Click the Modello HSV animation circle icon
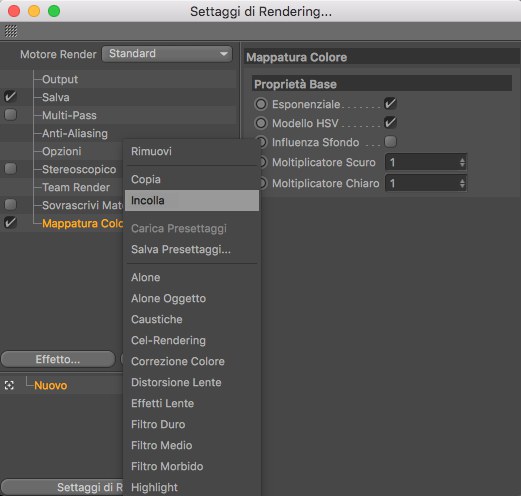Screen dimensions: 521x496 (261, 123)
